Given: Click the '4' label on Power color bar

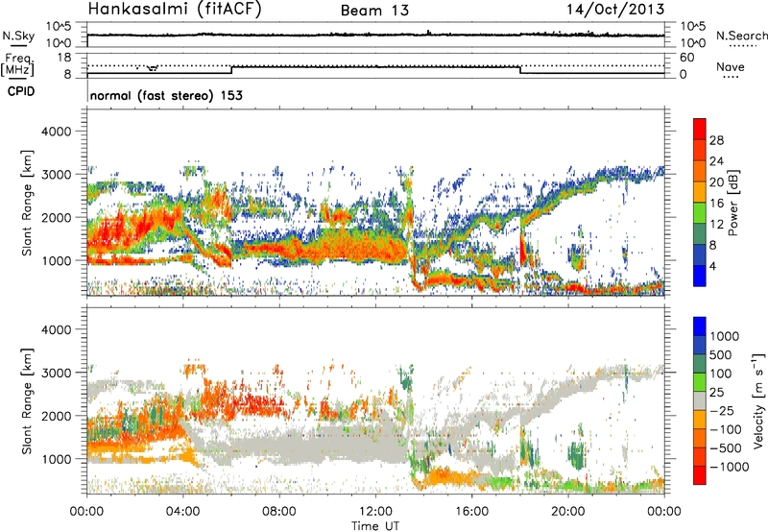Looking at the screenshot, I should click(x=713, y=266).
